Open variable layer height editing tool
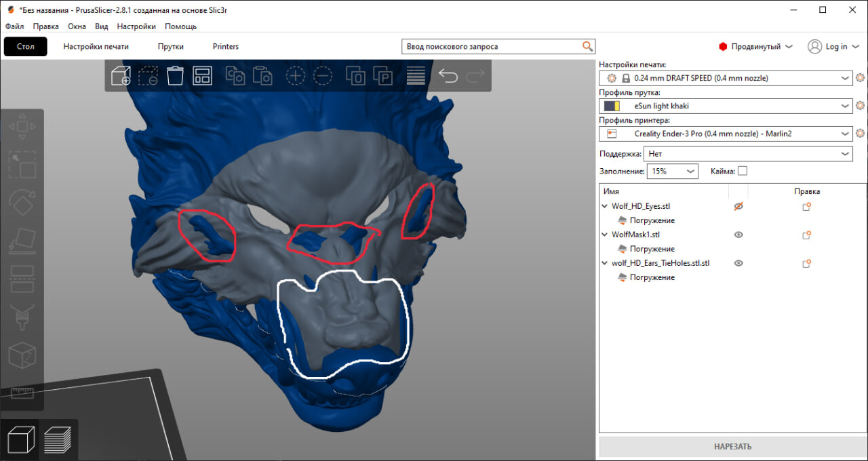 416,76
